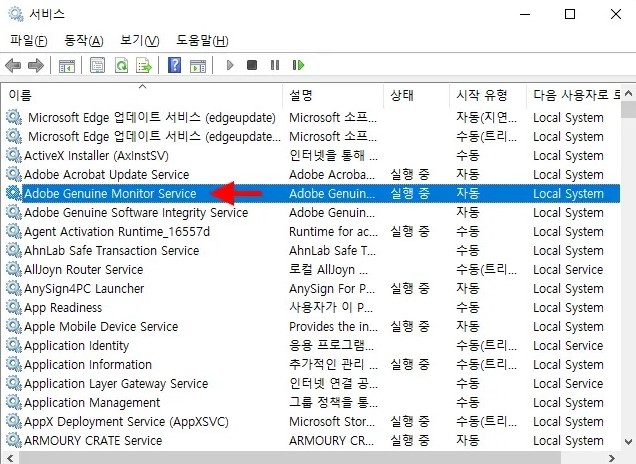Click gear icon of Application Management

pyautogui.click(x=14, y=402)
